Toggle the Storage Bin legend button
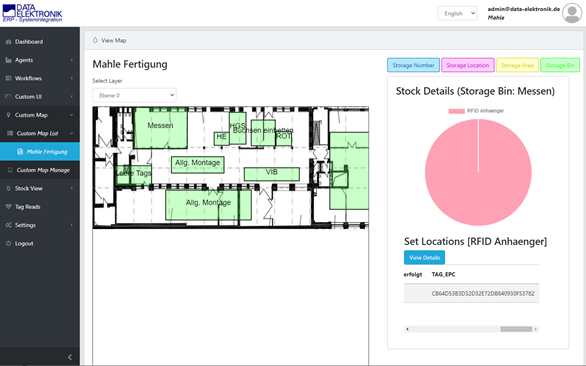 click(560, 65)
